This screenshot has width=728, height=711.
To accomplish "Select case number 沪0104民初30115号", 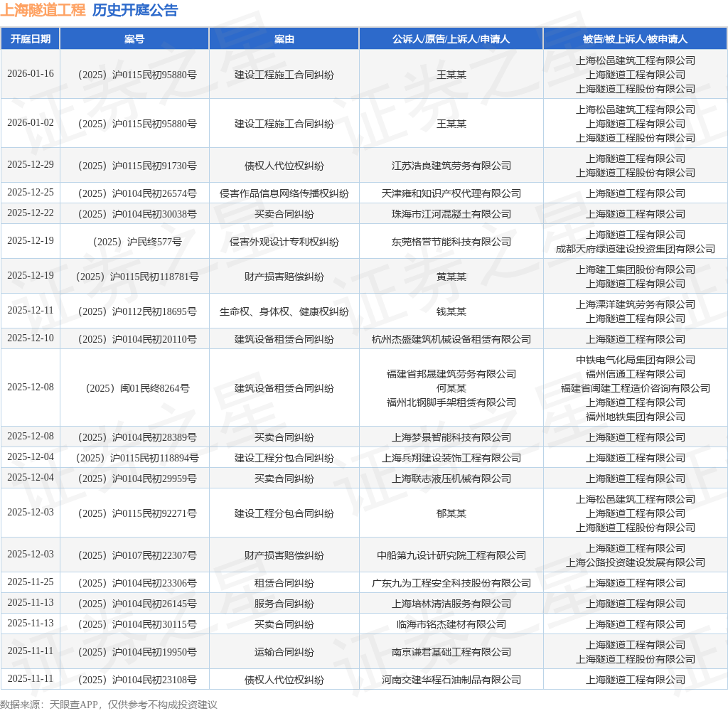I will 137,624.
